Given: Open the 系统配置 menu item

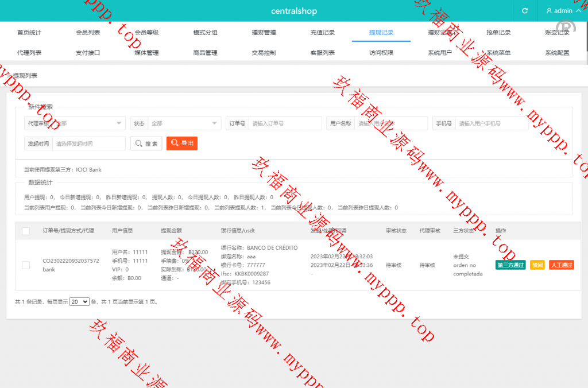Looking at the screenshot, I should click(x=557, y=53).
